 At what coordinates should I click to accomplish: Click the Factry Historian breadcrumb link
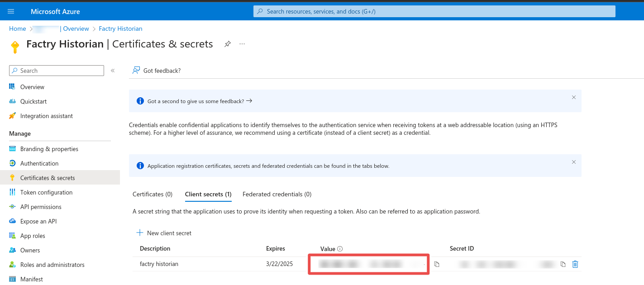120,28
